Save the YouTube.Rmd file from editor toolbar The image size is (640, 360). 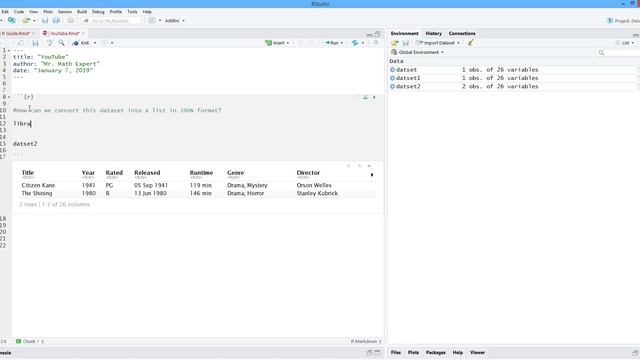(x=36, y=43)
